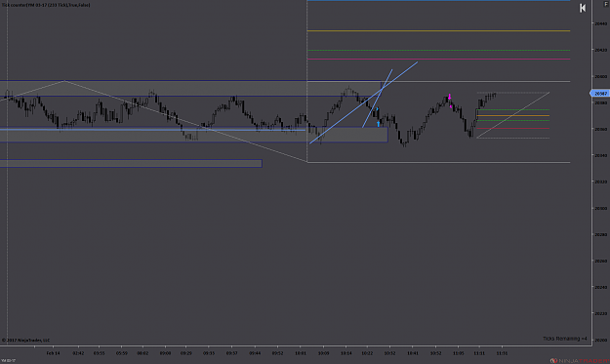Click the 10:14 time axis label

click(x=346, y=353)
